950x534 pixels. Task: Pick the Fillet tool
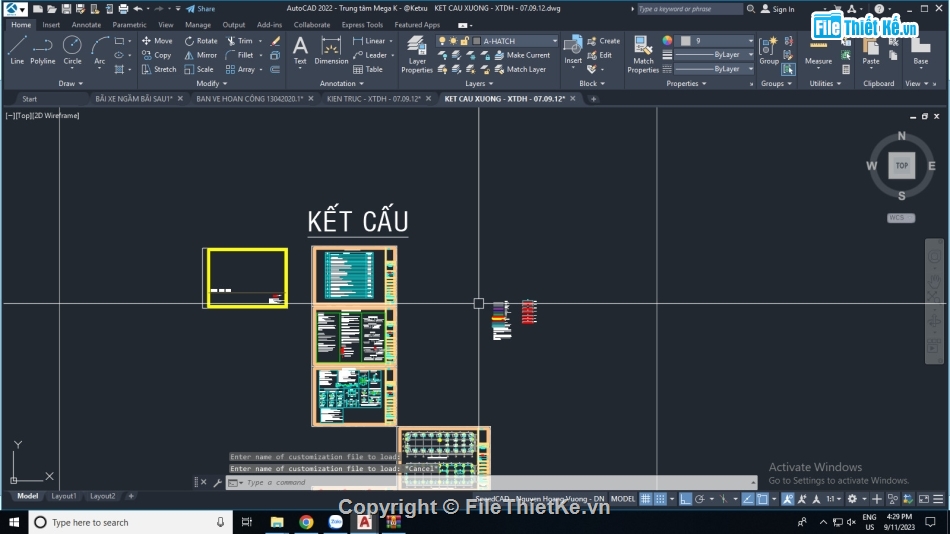(x=240, y=55)
